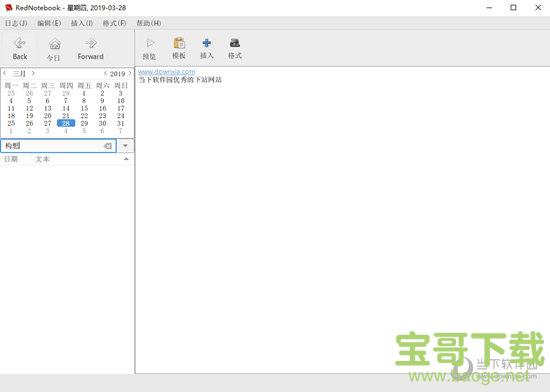
Task: Select March 1 in the calendar
Action: (x=84, y=93)
